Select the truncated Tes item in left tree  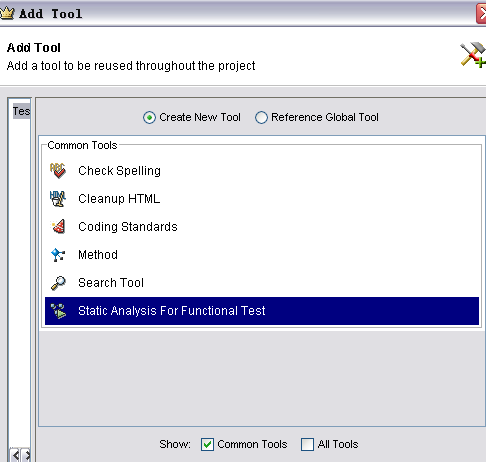(21, 111)
